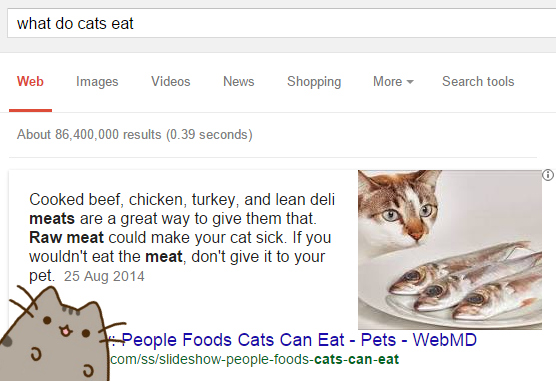Click the bold 'Raw meat' text in snippet
Image resolution: width=556 pixels, height=381 pixels.
pyautogui.click(x=66, y=237)
